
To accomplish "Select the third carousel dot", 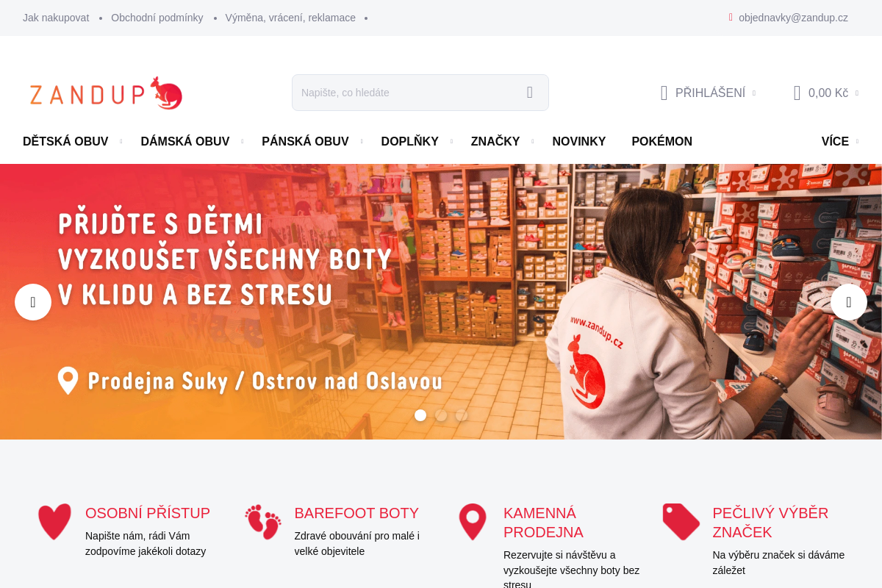I will point(462,415).
